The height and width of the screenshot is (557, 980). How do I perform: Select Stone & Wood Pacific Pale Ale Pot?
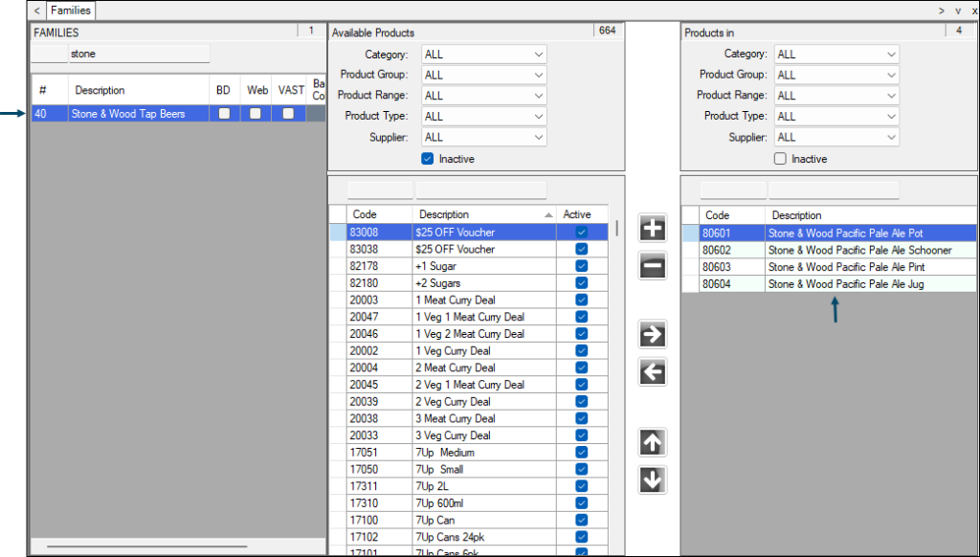click(x=830, y=234)
